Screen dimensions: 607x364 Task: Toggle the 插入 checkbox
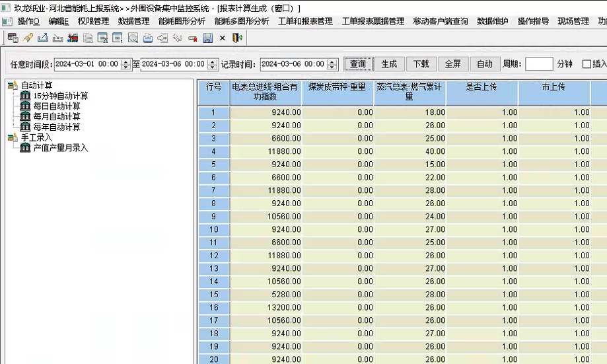point(587,64)
